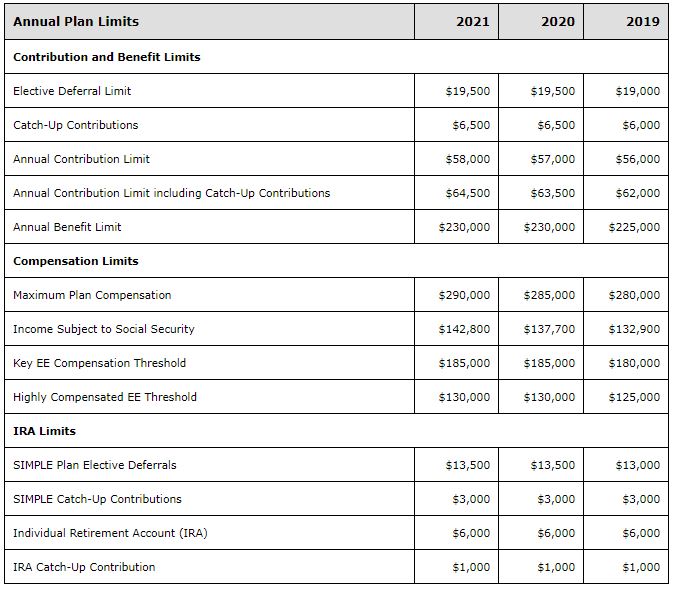Click the Annual Benefit Limit row label
The width and height of the screenshot is (673, 589).
point(67,227)
